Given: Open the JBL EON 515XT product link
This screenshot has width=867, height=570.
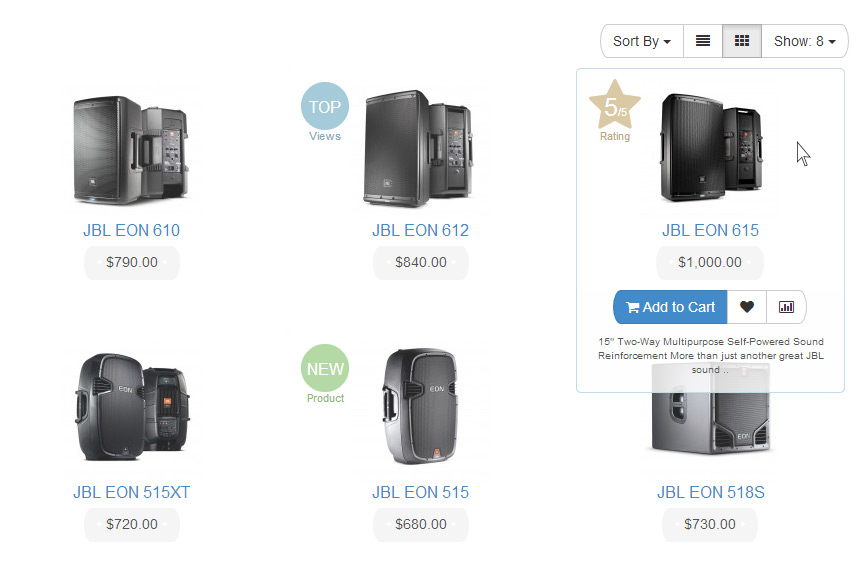Looking at the screenshot, I should click(131, 492).
